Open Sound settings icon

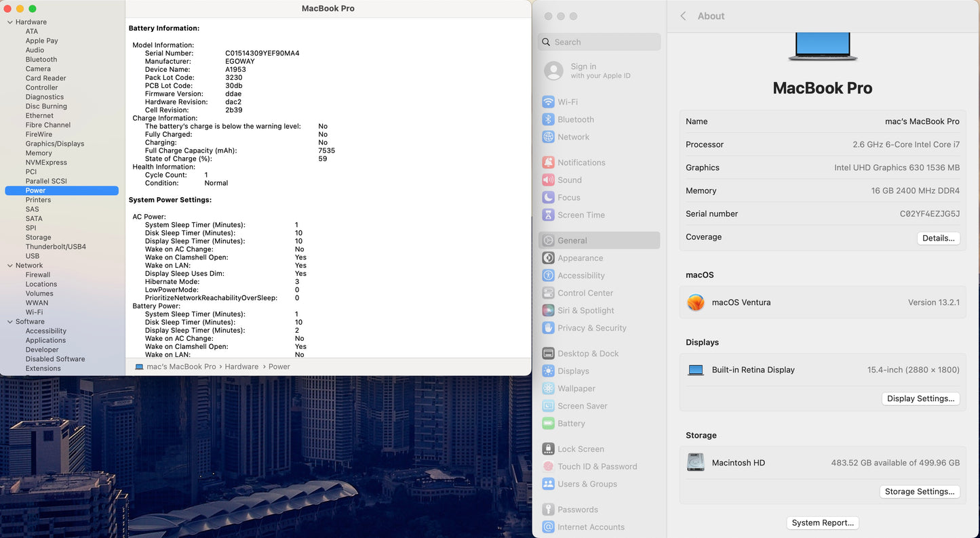pos(548,180)
